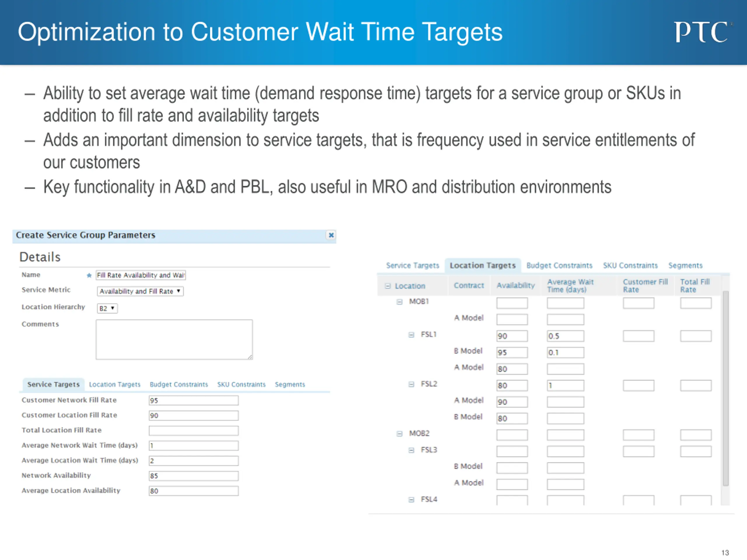Open Segments tab in left dialog

click(290, 384)
